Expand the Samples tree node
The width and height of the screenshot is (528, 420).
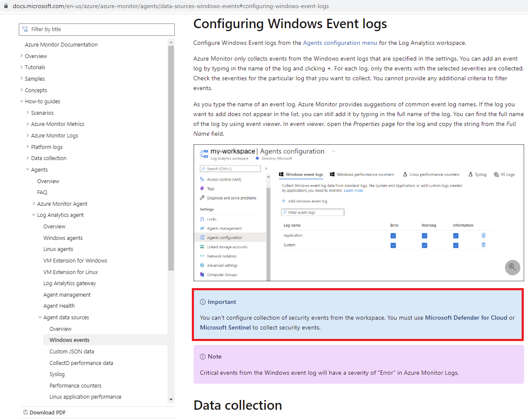click(x=22, y=79)
